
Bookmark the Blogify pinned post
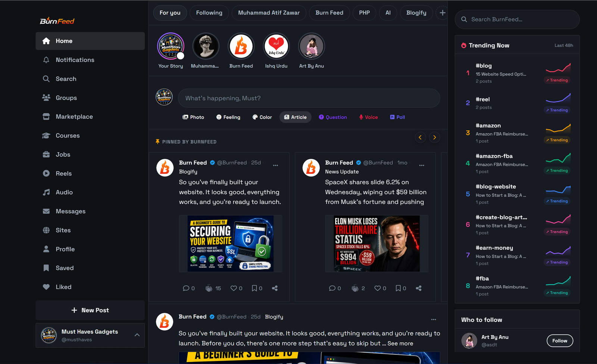point(254,288)
